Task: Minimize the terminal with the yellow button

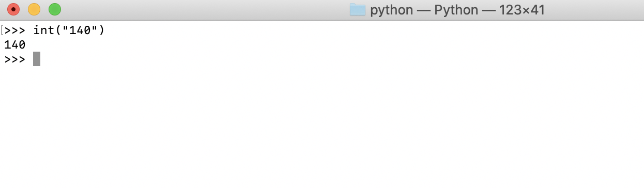Action: 34,9
